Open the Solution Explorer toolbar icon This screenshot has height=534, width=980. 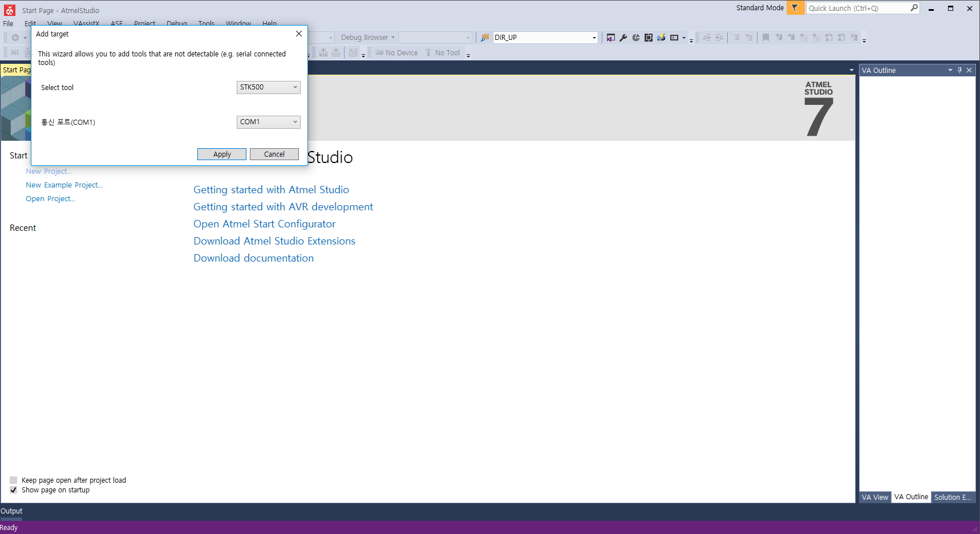click(610, 38)
